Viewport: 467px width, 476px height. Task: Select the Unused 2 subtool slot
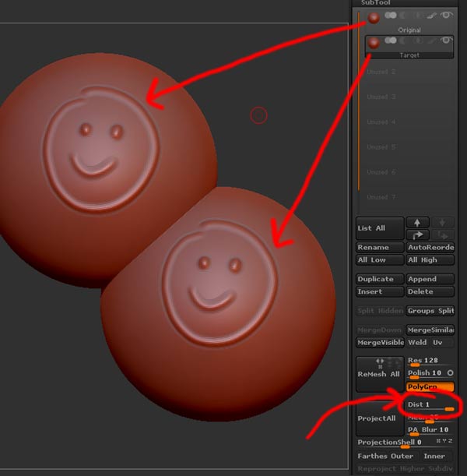(x=409, y=72)
